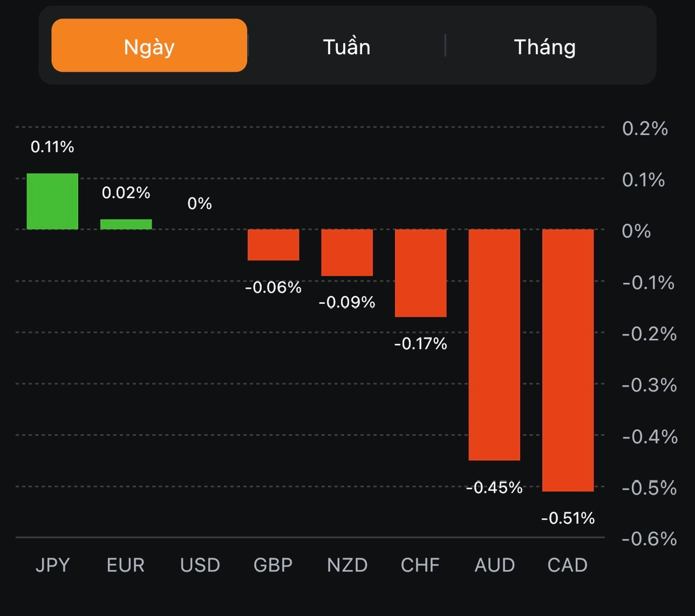
Task: Click the USD currency label
Action: (200, 565)
